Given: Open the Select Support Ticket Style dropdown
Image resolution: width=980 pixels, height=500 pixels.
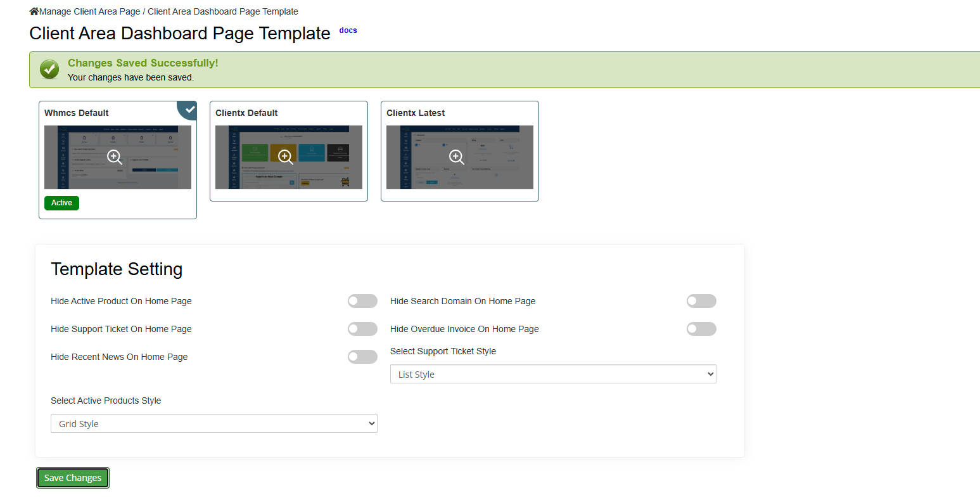Looking at the screenshot, I should click(553, 375).
